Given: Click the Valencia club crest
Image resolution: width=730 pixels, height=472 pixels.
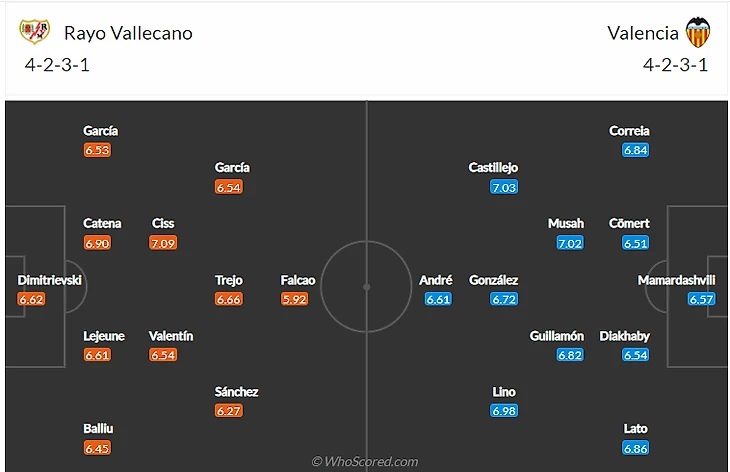Looking at the screenshot, I should [x=698, y=32].
